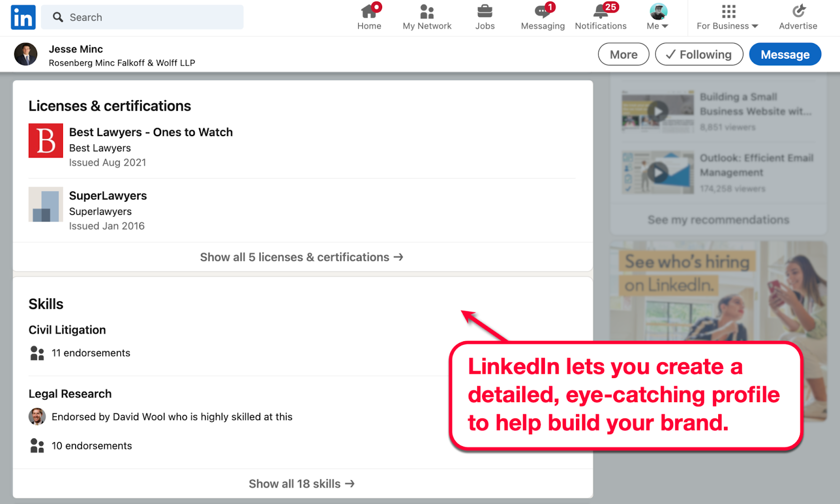This screenshot has width=840, height=504.
Task: Play the Outlook Efficient Email Management video
Action: 658,172
